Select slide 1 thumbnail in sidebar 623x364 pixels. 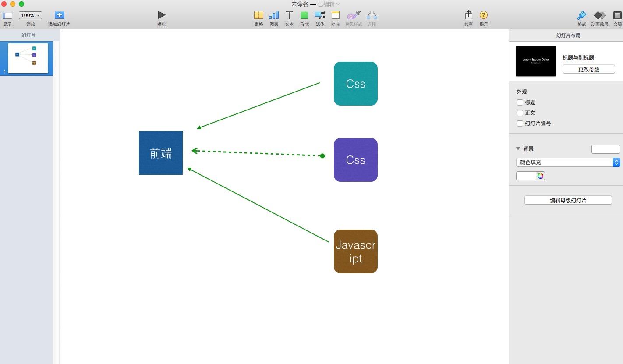pyautogui.click(x=27, y=58)
